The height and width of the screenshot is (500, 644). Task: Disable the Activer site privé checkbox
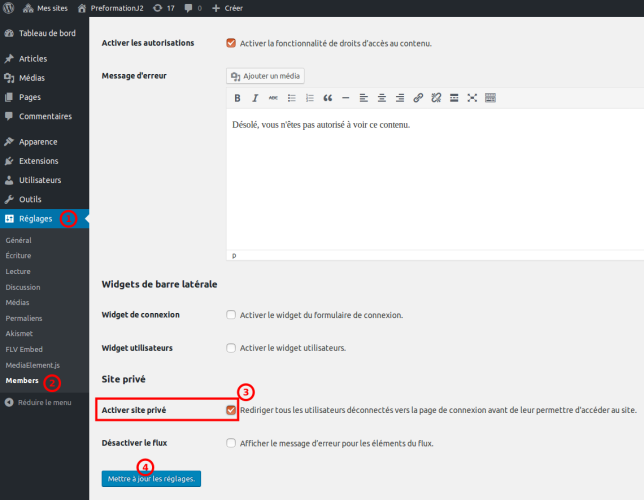coord(231,410)
